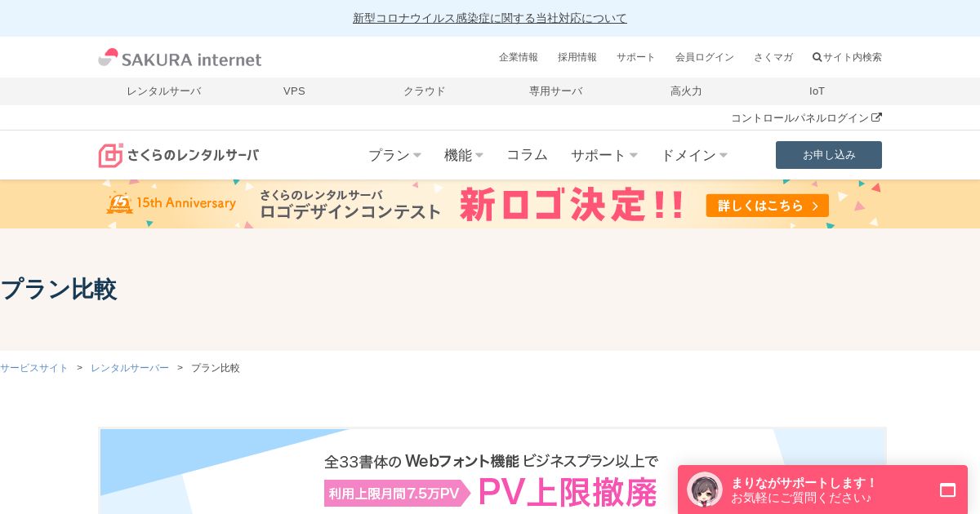Go to レンタルサーバー breadcrumb
This screenshot has width=980, height=514.
pyautogui.click(x=130, y=368)
